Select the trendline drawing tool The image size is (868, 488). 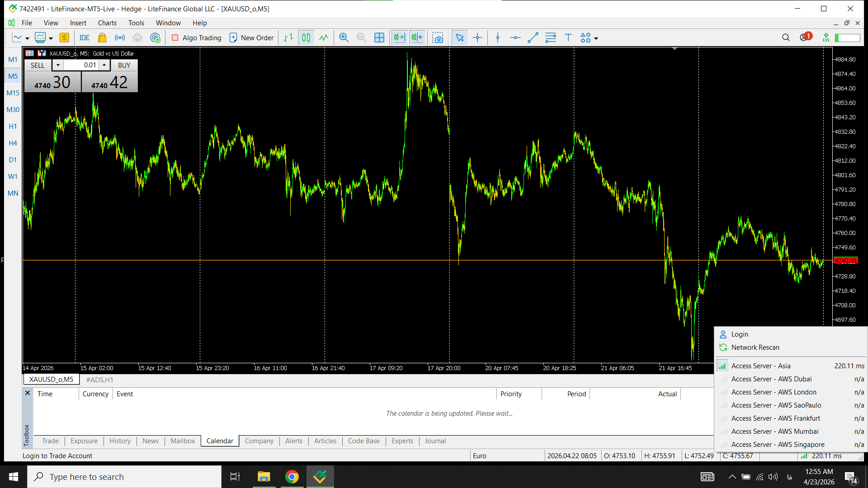tap(533, 38)
